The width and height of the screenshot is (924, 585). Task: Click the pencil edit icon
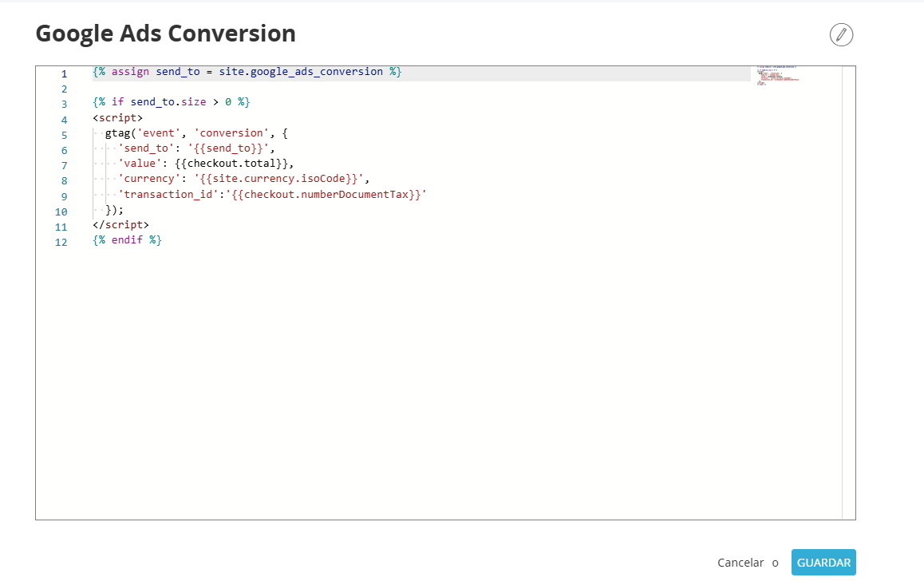(x=841, y=35)
